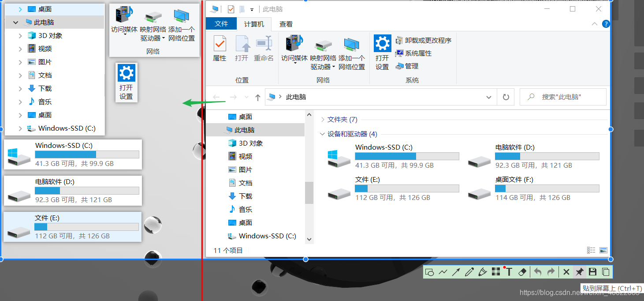
Task: Switch file list to details view
Action: click(x=591, y=250)
